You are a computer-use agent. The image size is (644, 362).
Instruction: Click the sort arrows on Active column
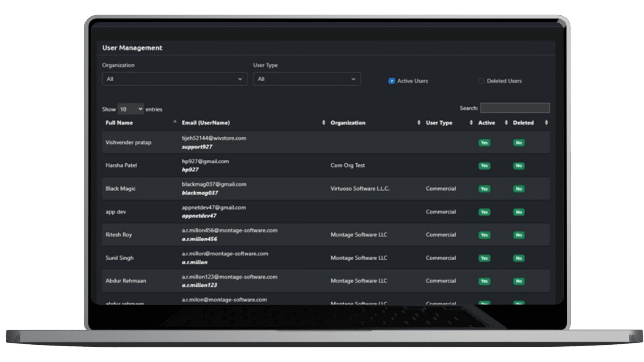click(506, 123)
